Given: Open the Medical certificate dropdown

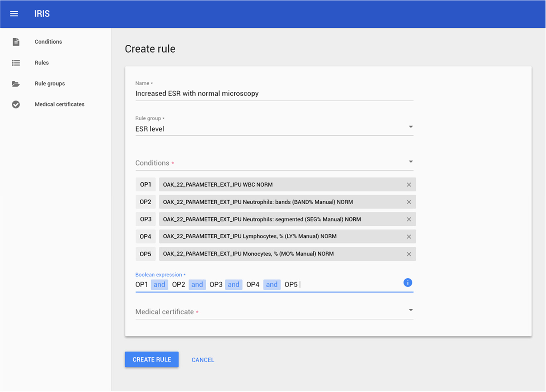Looking at the screenshot, I should [x=410, y=310].
